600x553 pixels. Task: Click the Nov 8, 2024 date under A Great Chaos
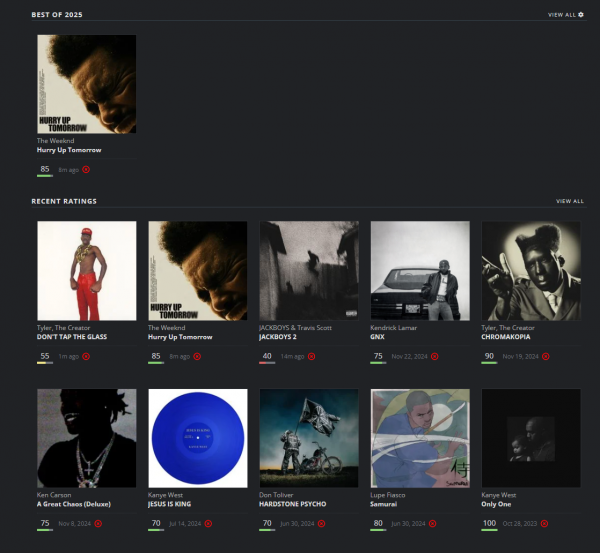point(75,524)
